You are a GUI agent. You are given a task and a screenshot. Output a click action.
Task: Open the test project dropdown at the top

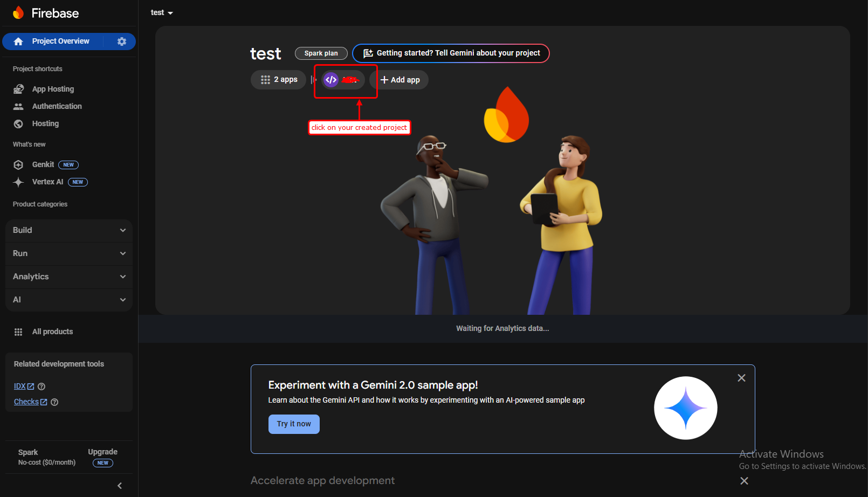(161, 12)
